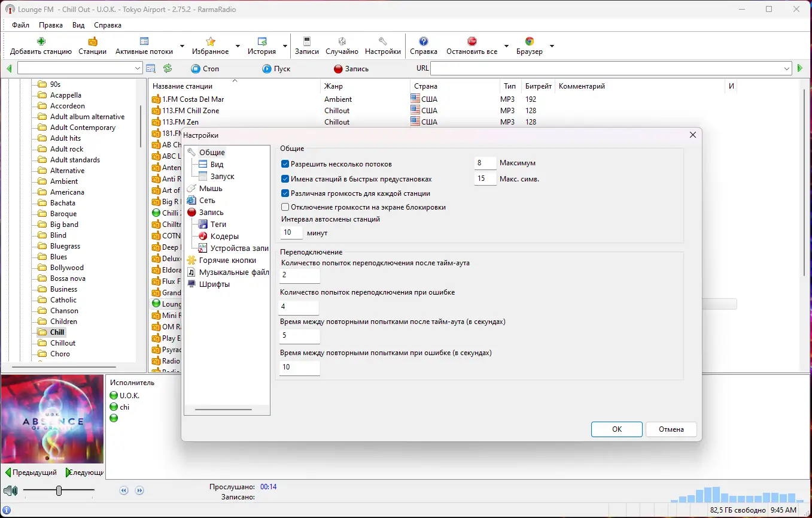Screen dimensions: 812x518
Task: Pick a random station with Случайно
Action: coord(342,46)
